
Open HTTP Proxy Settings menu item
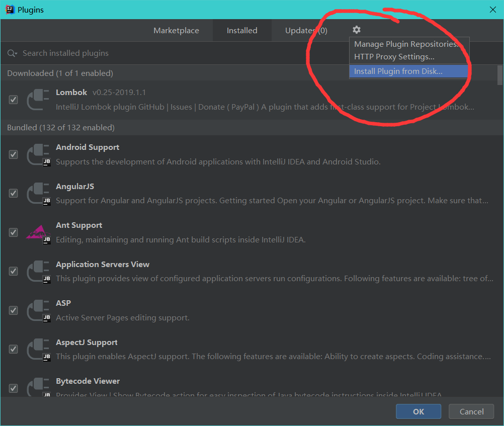[x=409, y=57]
